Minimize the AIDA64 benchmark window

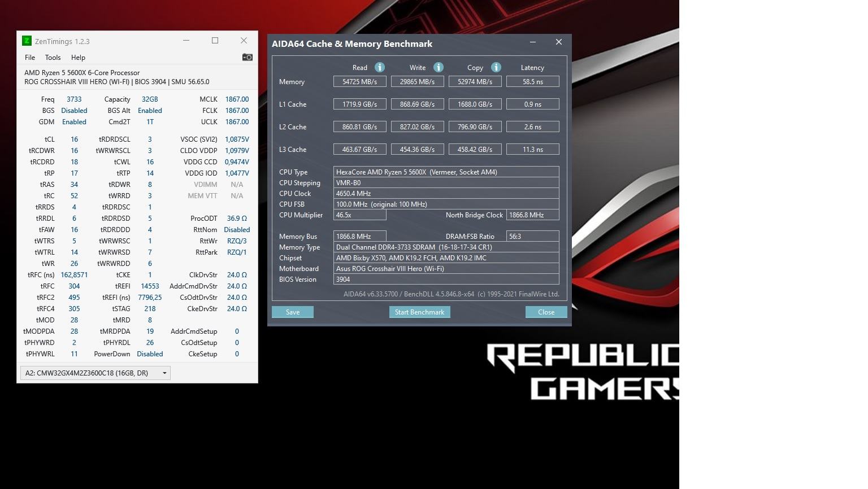pyautogui.click(x=532, y=42)
